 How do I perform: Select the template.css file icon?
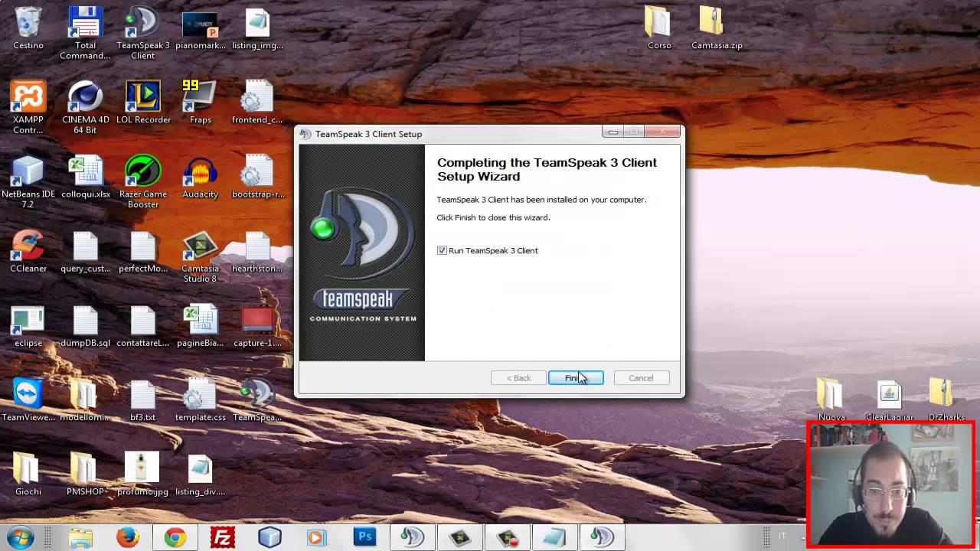[200, 399]
